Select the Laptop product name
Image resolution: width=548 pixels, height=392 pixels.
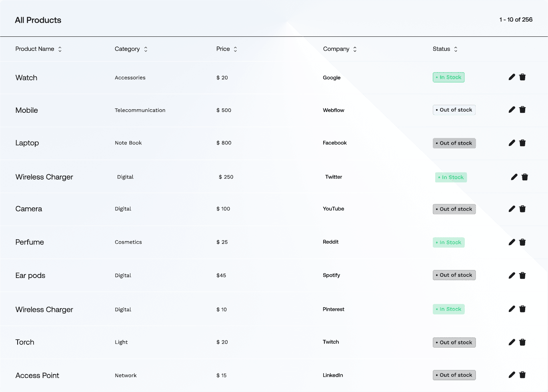tap(27, 143)
